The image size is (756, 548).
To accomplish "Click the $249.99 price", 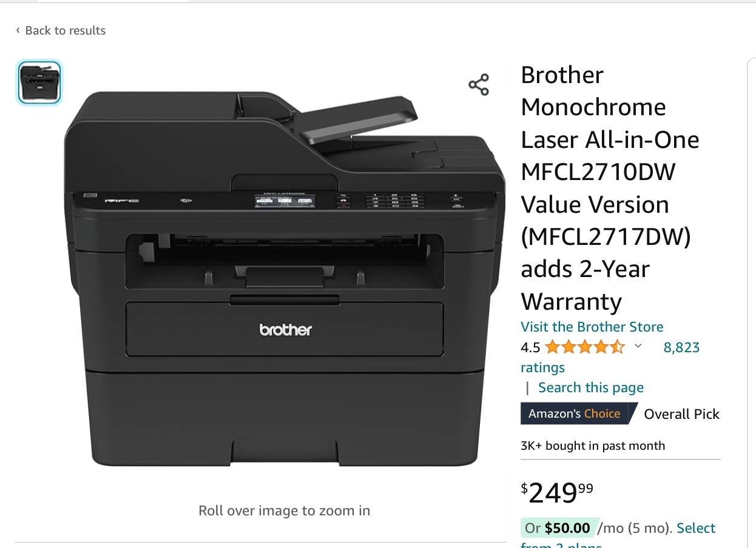I will (557, 492).
